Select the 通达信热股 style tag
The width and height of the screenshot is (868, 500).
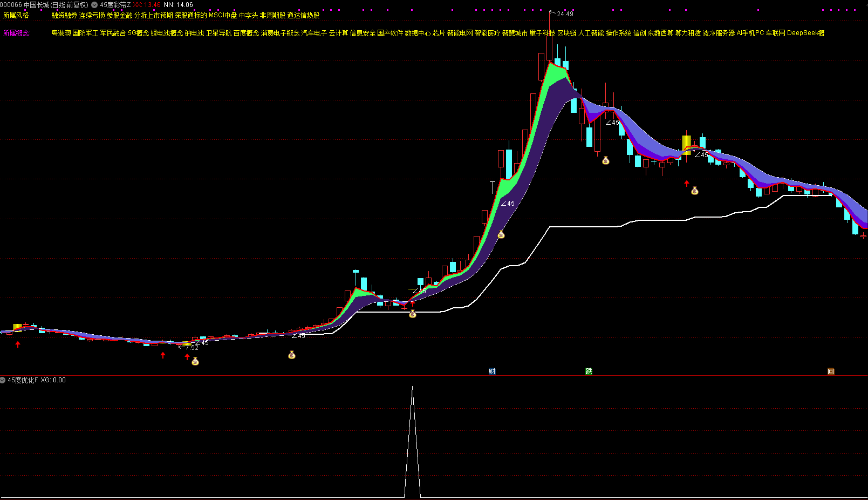click(x=303, y=16)
